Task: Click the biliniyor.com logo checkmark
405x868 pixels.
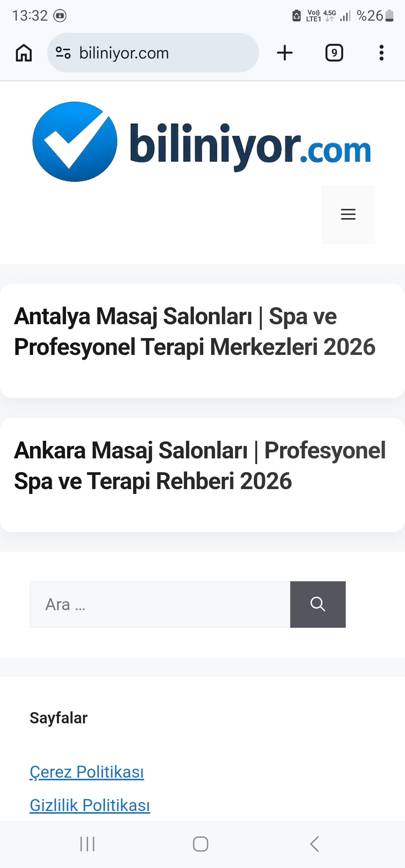Action: [75, 142]
